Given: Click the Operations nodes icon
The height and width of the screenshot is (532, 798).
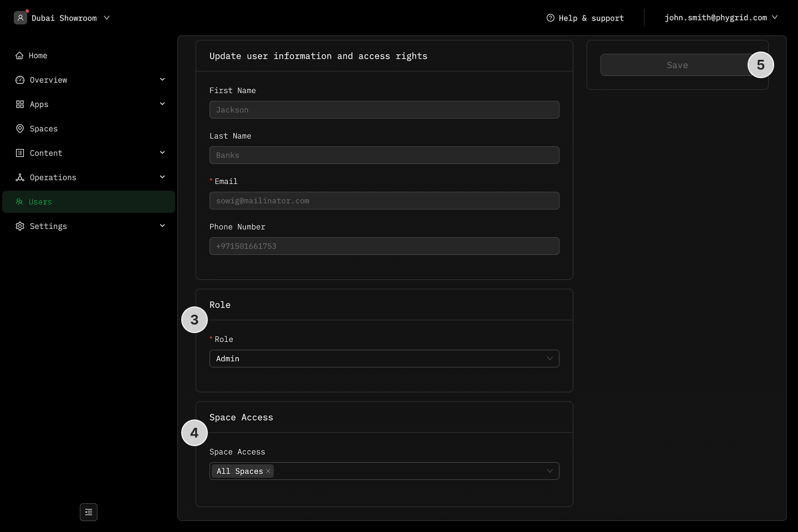Looking at the screenshot, I should pos(20,177).
